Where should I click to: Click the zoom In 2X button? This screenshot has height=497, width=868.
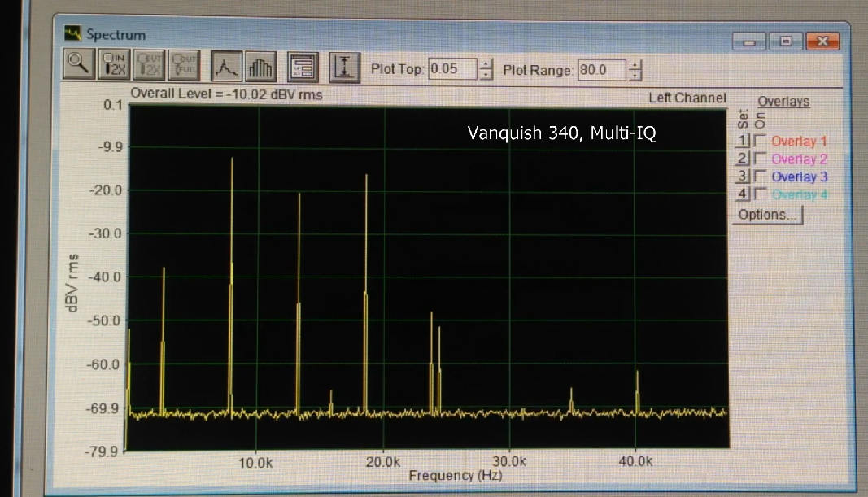114,65
